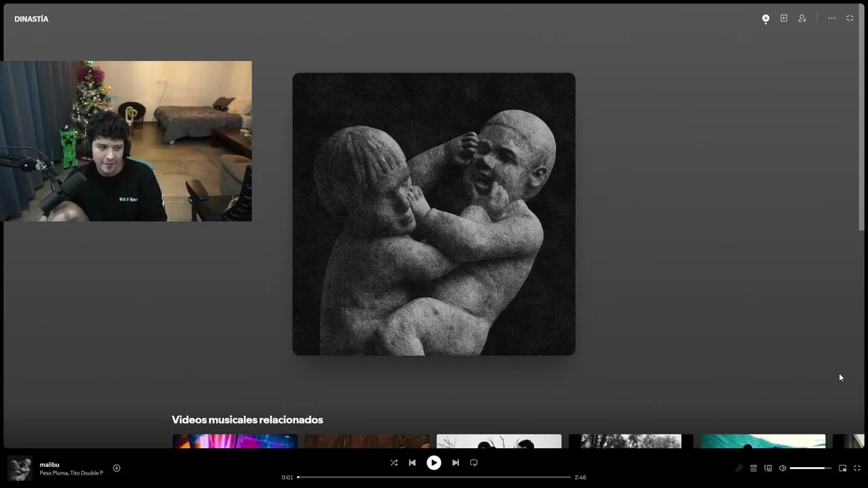Viewport: 868px width, 488px height.
Task: Add malibu to Liked Songs
Action: point(117,468)
